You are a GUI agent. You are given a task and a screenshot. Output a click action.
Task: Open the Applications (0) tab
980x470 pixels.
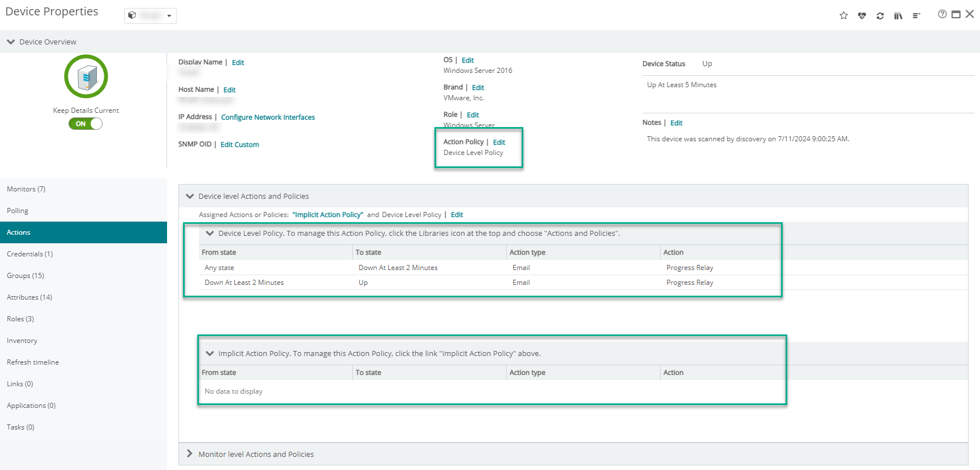(83, 406)
